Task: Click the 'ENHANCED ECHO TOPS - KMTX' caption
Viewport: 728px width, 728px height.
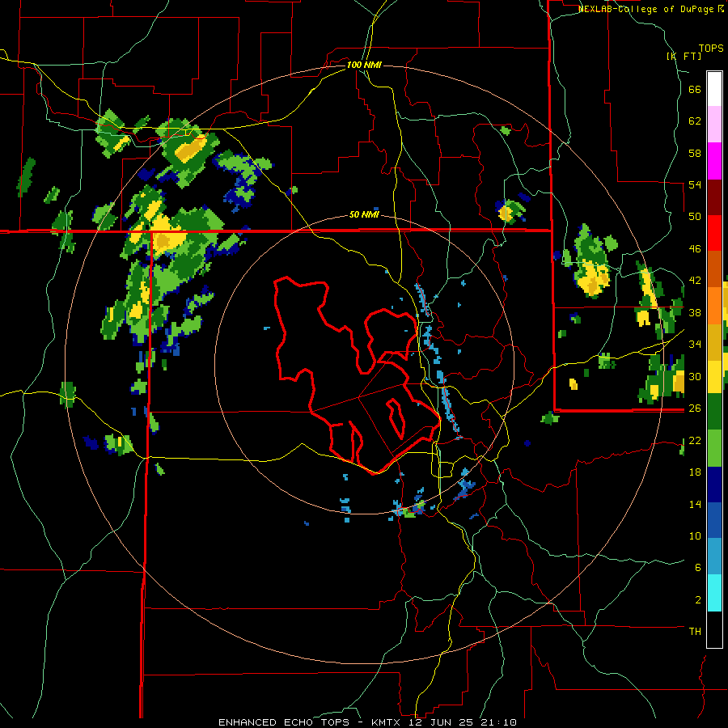Action: point(311,722)
